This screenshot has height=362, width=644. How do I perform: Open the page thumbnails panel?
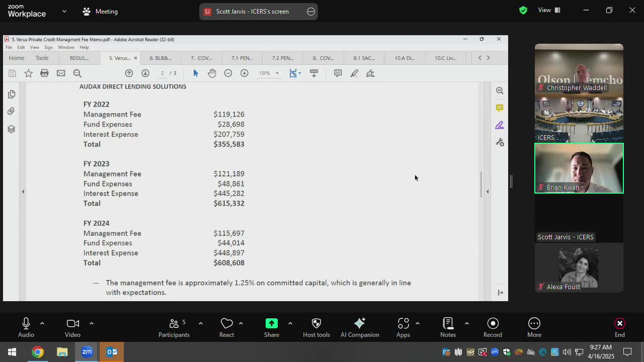coord(11,95)
